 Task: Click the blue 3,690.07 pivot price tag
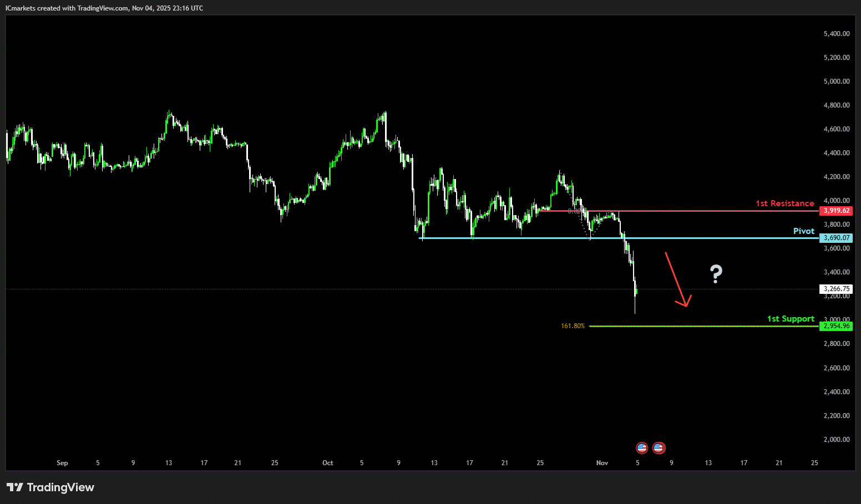[836, 238]
